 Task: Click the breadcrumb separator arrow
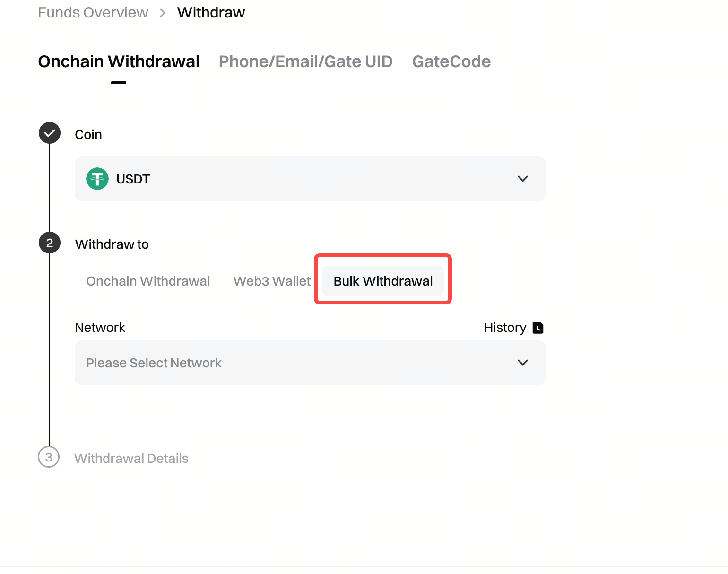pyautogui.click(x=163, y=13)
